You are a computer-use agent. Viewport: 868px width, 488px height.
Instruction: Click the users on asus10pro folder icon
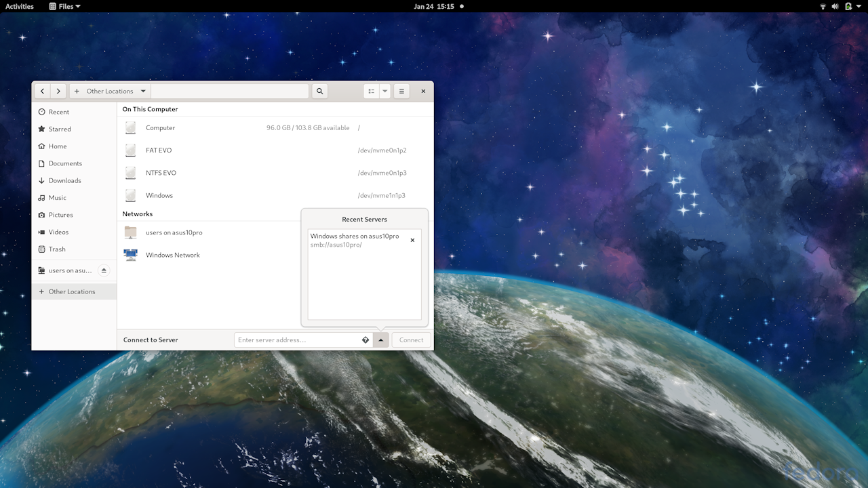point(131,232)
